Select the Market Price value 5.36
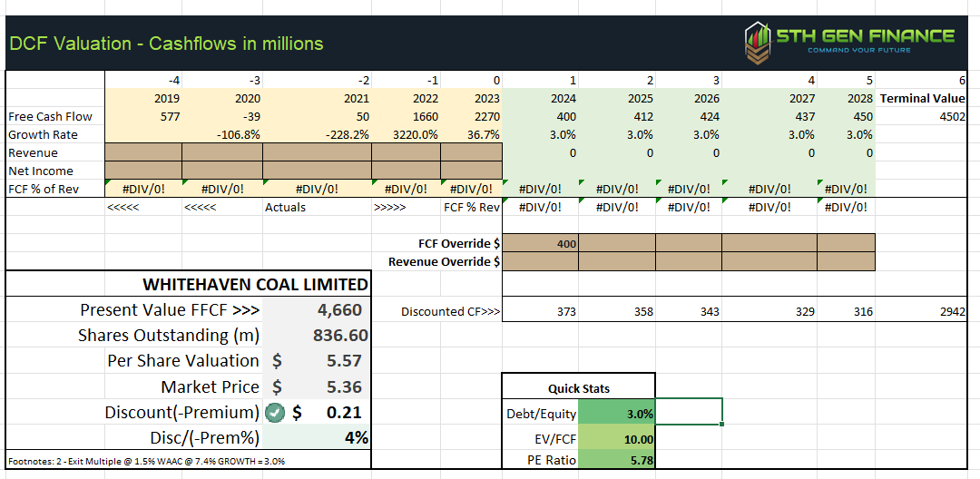Screen dimensions: 980x479 tap(317, 386)
